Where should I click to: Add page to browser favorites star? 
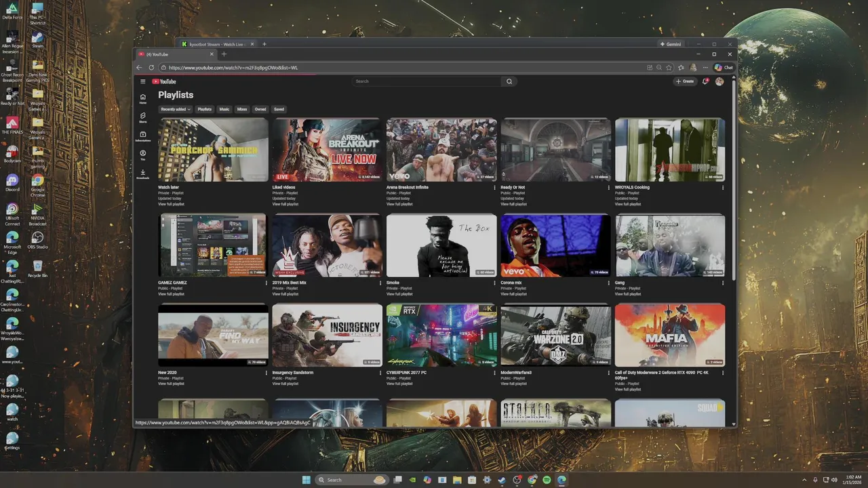tap(669, 68)
